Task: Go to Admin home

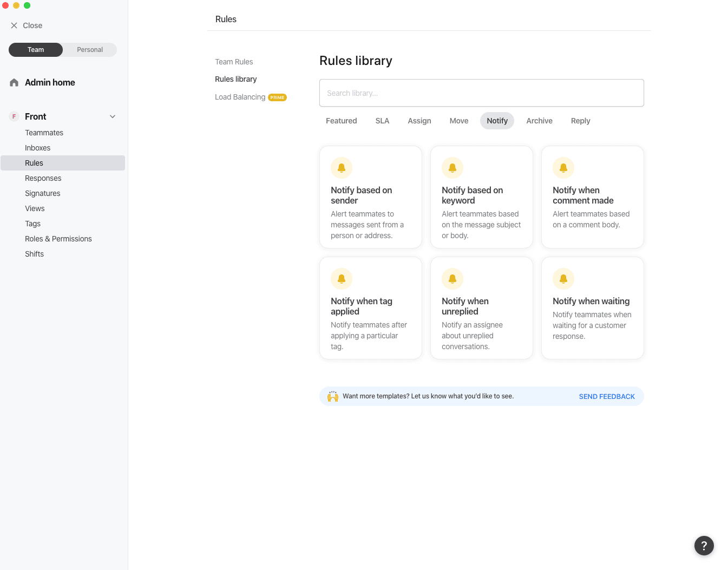Action: point(50,82)
